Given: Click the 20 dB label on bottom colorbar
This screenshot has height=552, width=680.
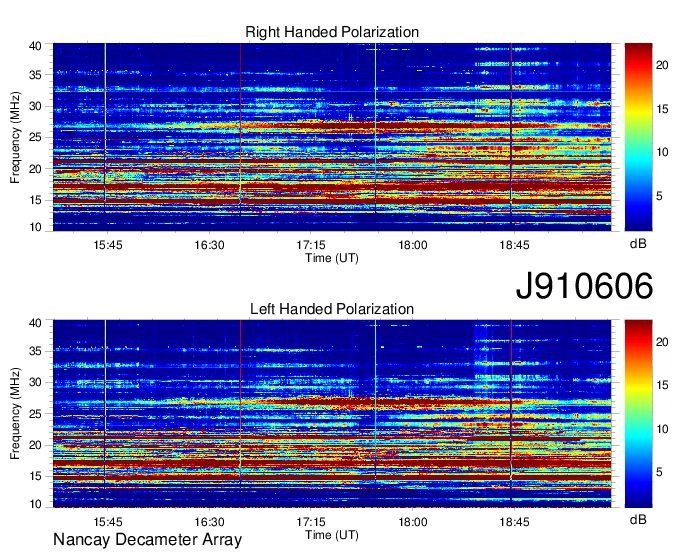Looking at the screenshot, I should (x=662, y=342).
